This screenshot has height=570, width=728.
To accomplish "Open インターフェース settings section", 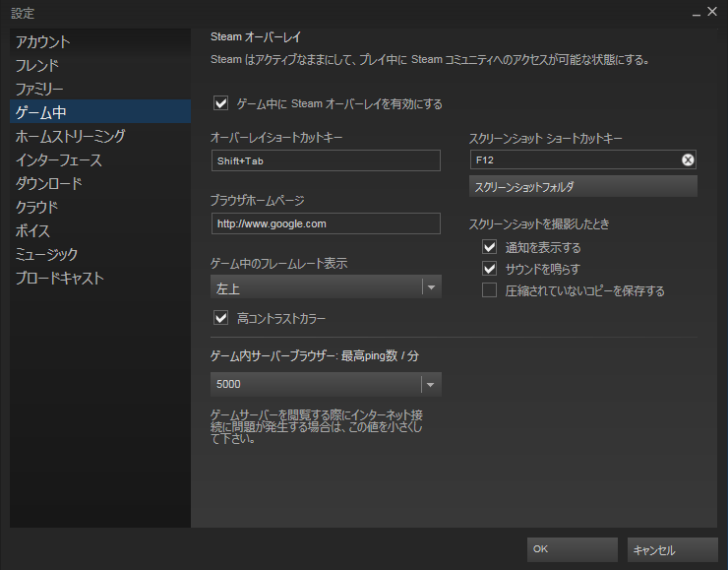I will [x=100, y=159].
